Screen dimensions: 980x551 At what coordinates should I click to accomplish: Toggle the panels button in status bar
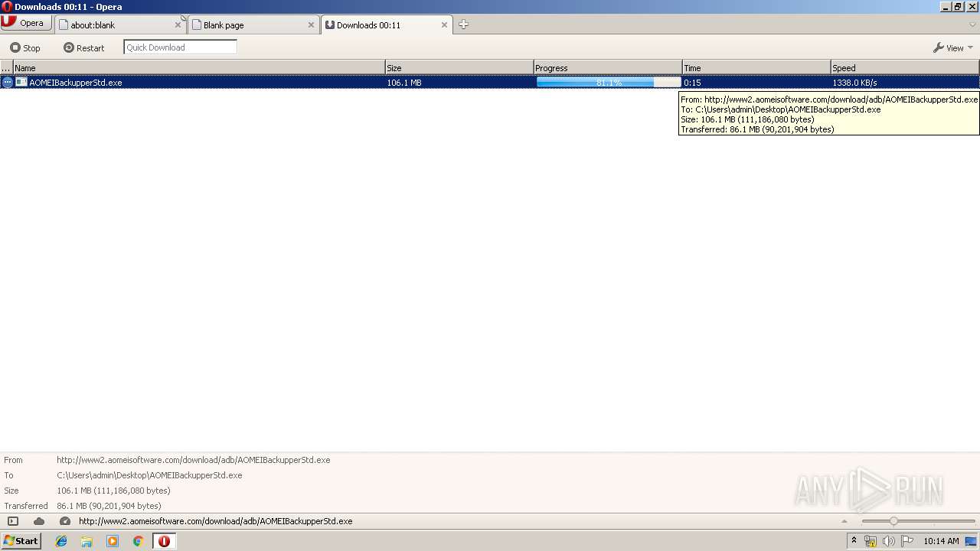(13, 521)
